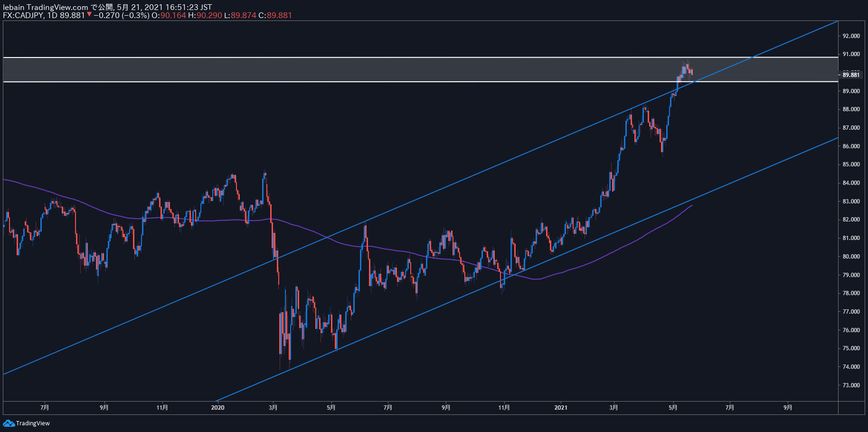Click the −0.270 (−0.3%) change value

click(x=121, y=15)
